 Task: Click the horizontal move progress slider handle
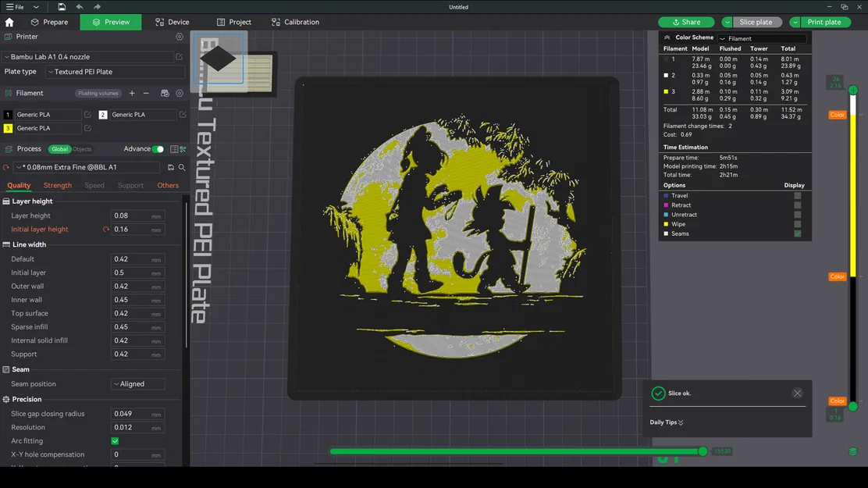click(x=703, y=451)
